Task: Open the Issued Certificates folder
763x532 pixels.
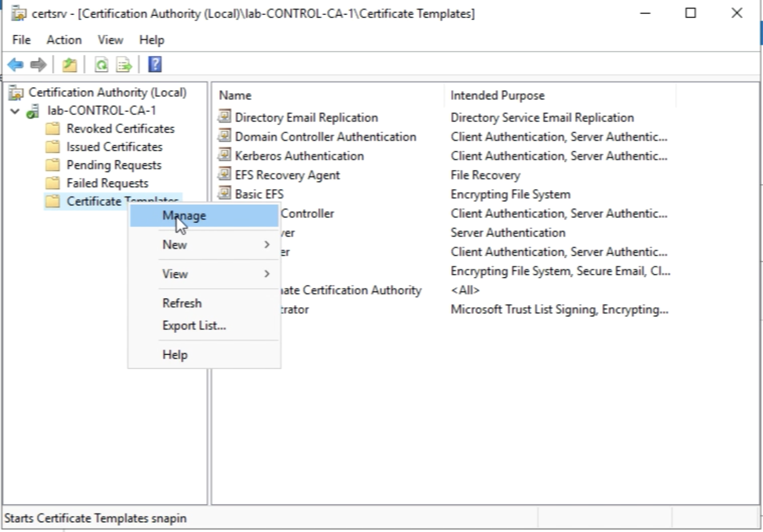Action: click(x=114, y=147)
